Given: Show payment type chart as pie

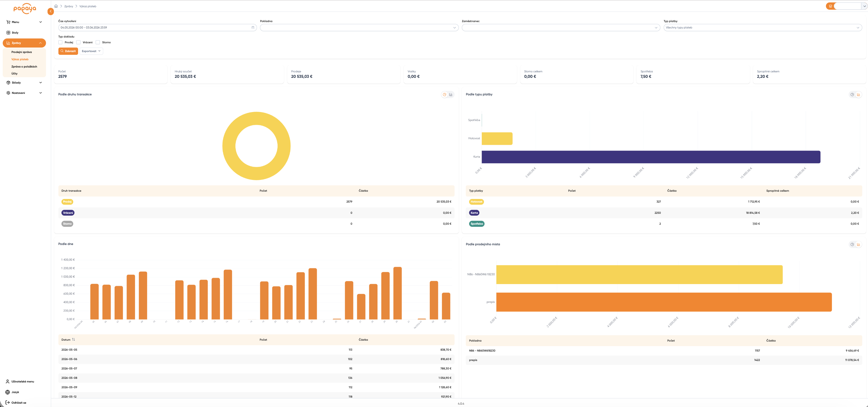Looking at the screenshot, I should [852, 94].
